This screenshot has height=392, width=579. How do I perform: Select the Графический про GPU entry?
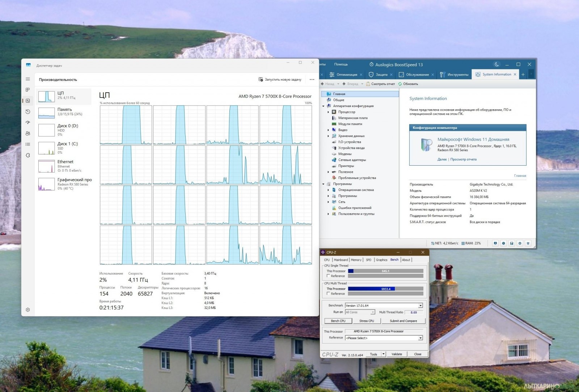tap(64, 184)
